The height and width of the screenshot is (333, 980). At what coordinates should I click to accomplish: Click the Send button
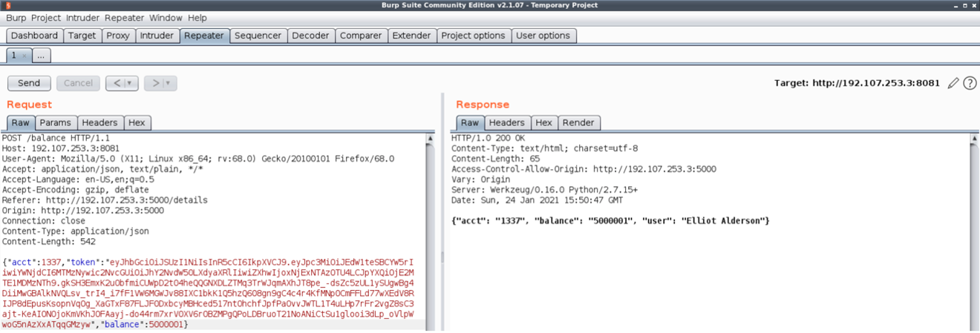click(x=29, y=83)
